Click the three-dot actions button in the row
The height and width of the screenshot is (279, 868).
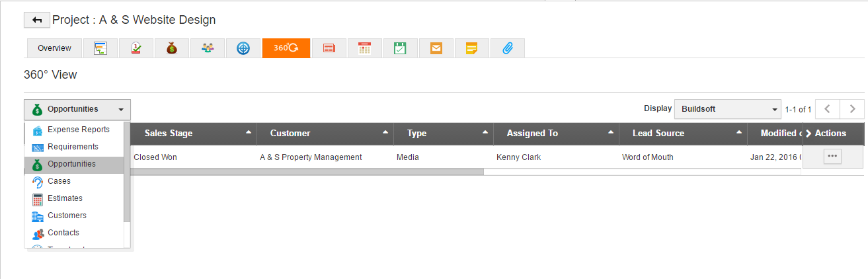click(x=832, y=157)
